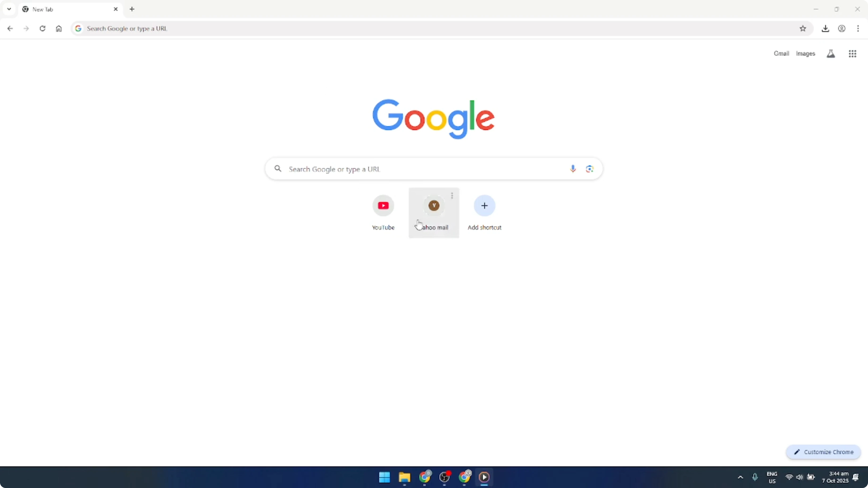Open the Google apps grid

coord(852,54)
